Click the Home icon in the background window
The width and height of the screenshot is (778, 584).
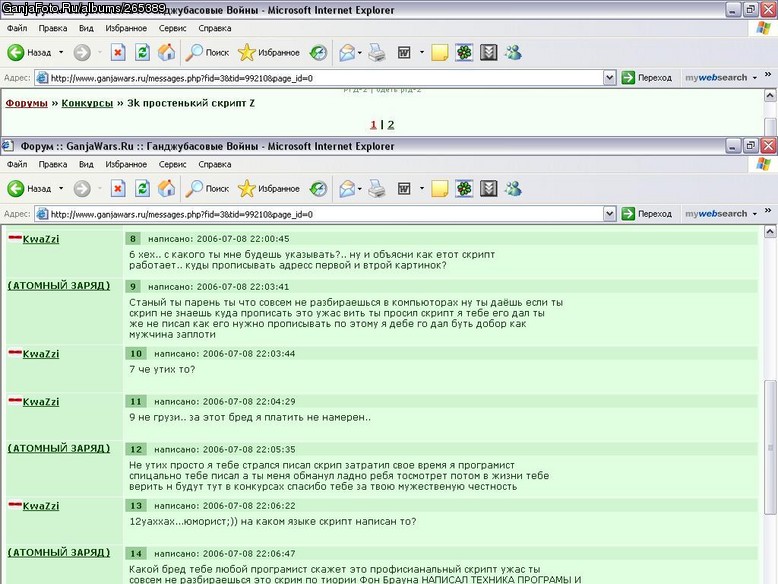pyautogui.click(x=167, y=52)
